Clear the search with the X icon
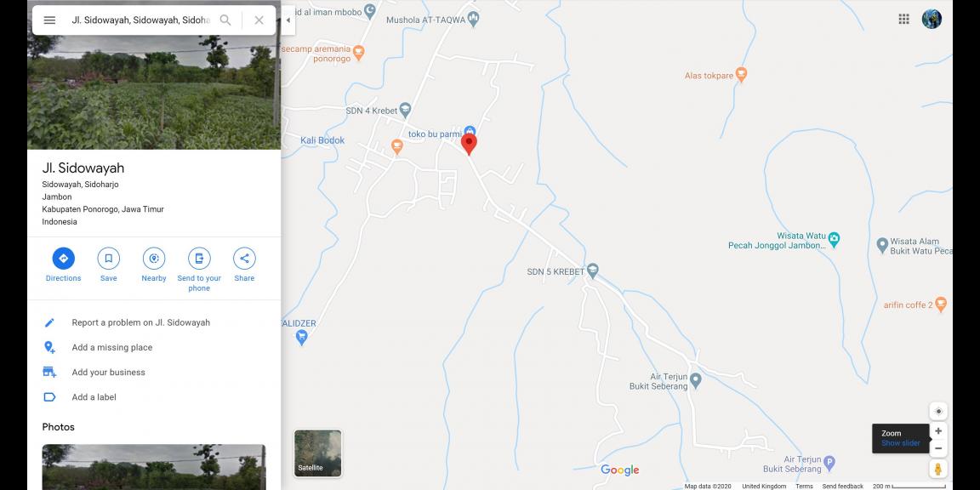Image resolution: width=980 pixels, height=490 pixels. pos(259,20)
